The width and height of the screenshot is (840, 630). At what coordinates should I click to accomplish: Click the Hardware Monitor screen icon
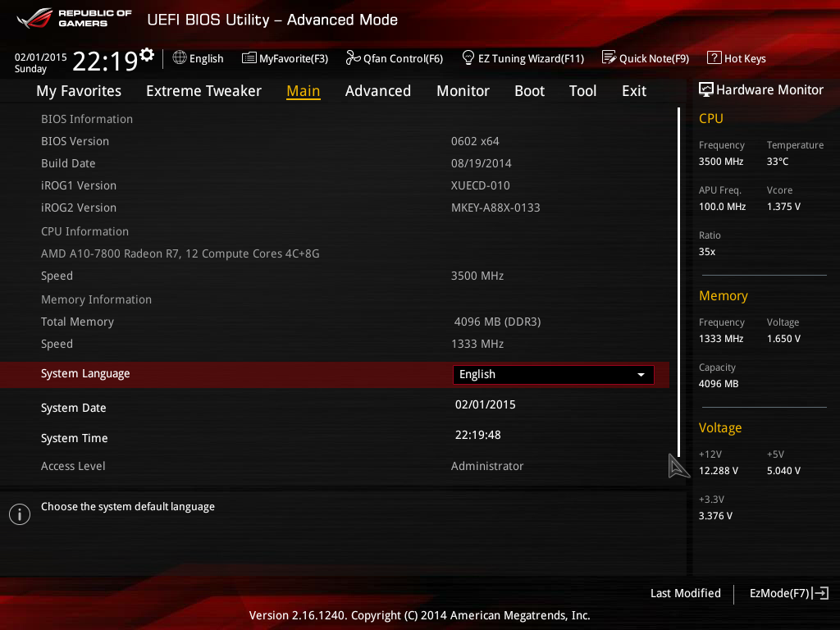[706, 89]
